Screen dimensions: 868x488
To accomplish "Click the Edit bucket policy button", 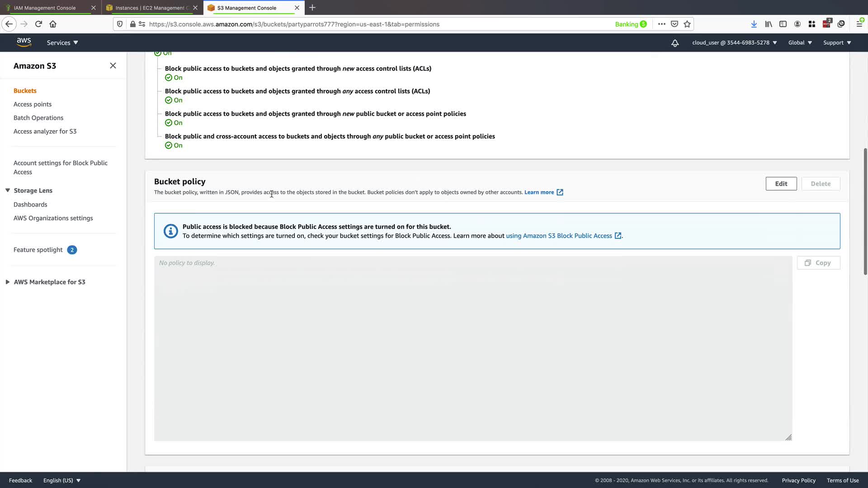I will coord(781,183).
